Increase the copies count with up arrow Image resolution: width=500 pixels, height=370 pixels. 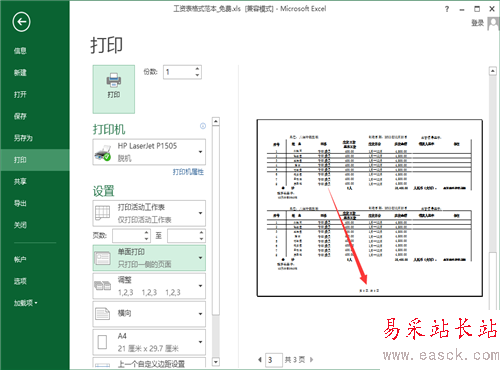(x=197, y=69)
